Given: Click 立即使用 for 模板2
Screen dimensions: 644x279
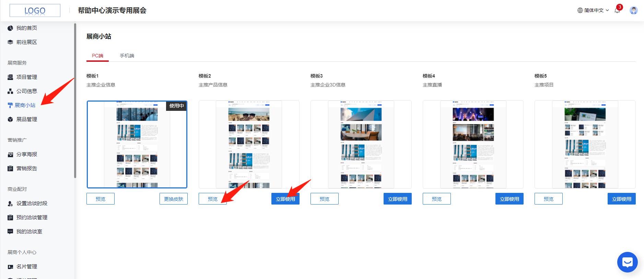Looking at the screenshot, I should pyautogui.click(x=285, y=199).
